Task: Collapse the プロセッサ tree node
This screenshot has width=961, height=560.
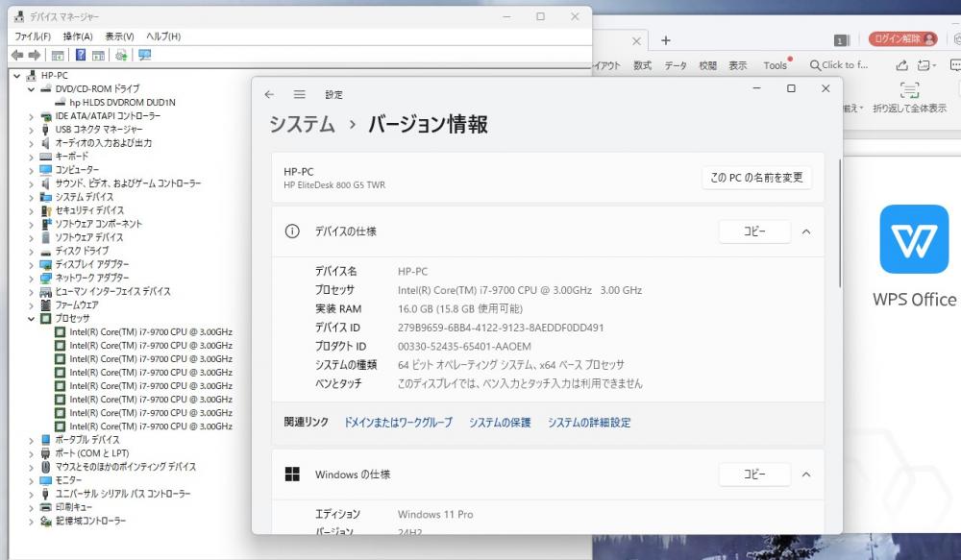Action: 31,319
